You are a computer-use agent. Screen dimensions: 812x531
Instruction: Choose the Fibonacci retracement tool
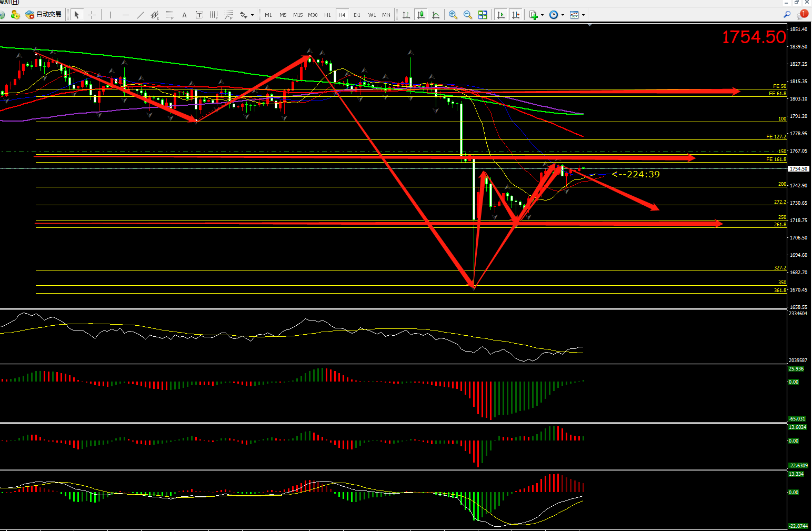tap(169, 15)
